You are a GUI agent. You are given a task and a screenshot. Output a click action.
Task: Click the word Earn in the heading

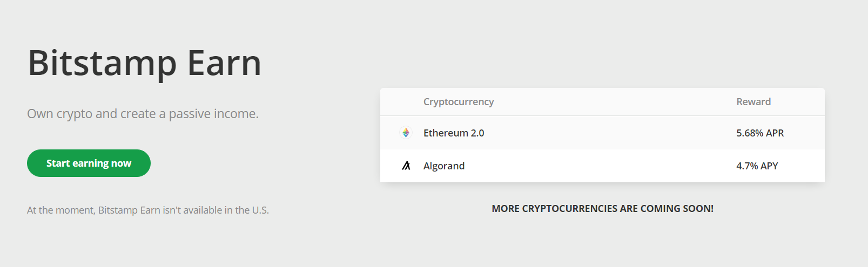225,63
